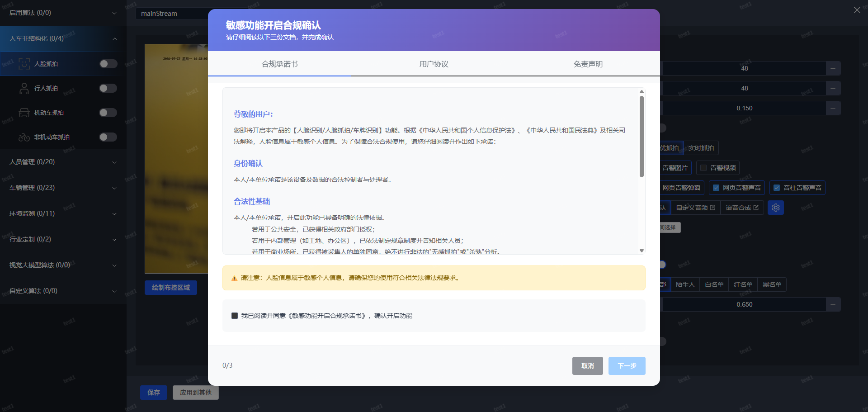The width and height of the screenshot is (868, 412).
Task: Switch to the 合规承诺书 tab
Action: (x=279, y=64)
